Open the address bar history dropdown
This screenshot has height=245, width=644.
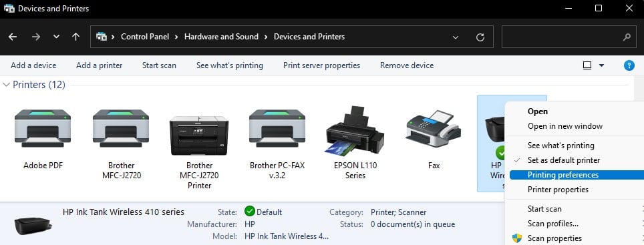(x=456, y=37)
